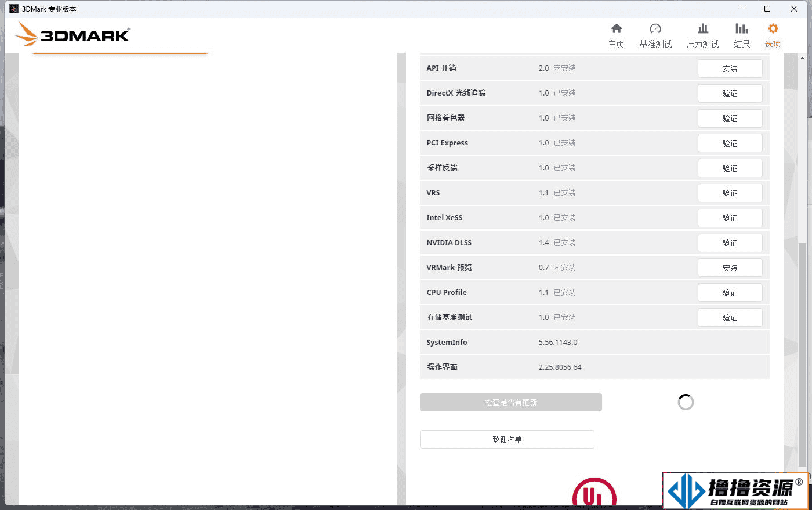
Task: Click the 3DMark title bar app icon
Action: pos(14,9)
